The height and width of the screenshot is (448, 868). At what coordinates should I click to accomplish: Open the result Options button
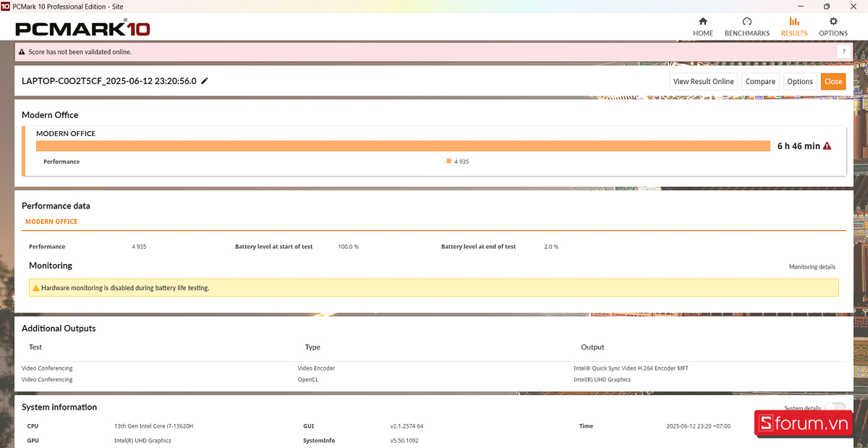coord(800,81)
